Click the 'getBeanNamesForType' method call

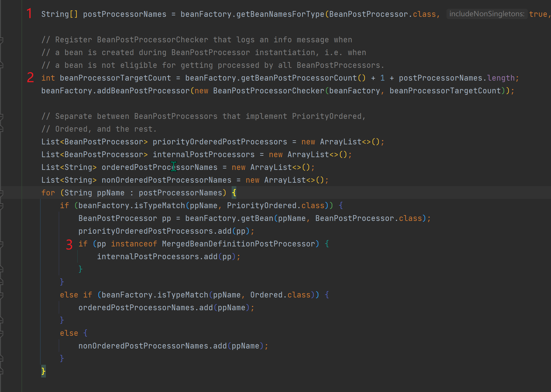pos(280,14)
